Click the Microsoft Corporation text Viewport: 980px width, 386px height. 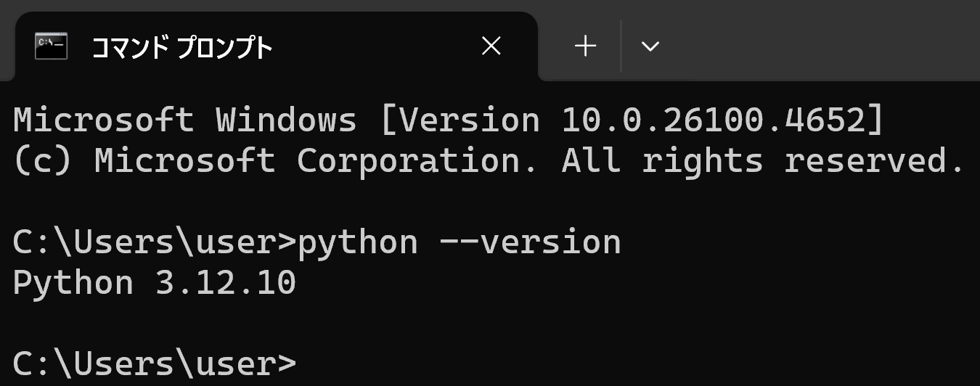[x=316, y=161]
